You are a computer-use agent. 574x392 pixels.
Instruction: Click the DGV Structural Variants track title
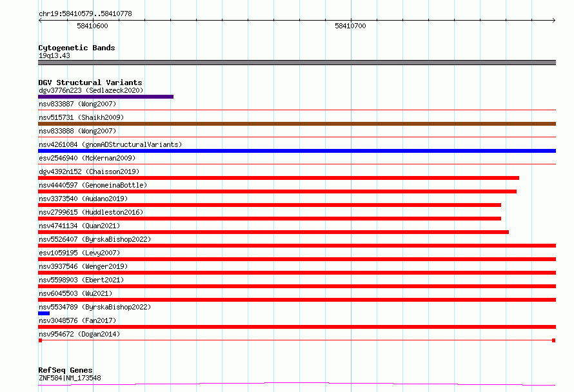coord(90,83)
